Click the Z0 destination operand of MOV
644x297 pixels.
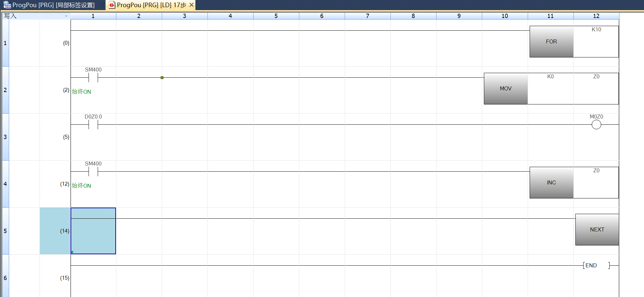tap(596, 77)
